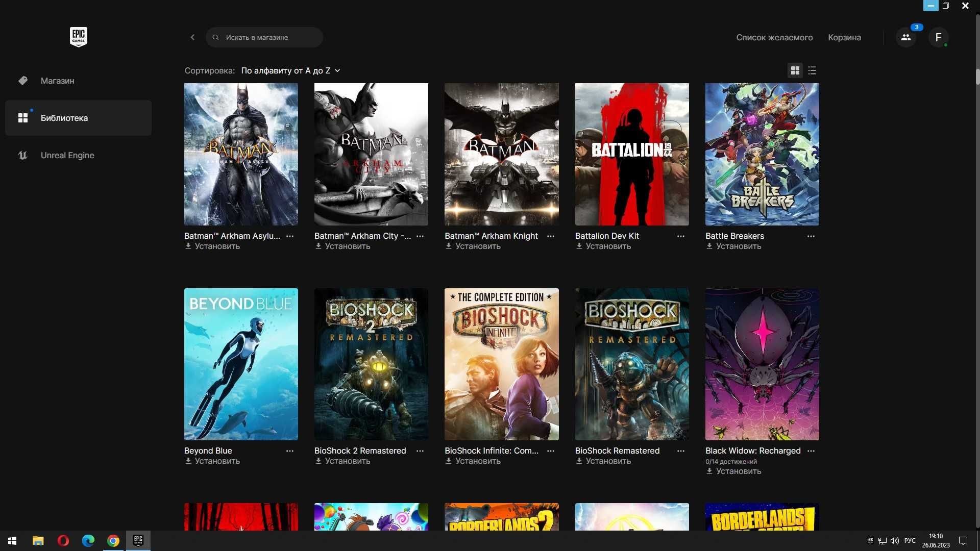This screenshot has height=551, width=980.
Task: Install Battle Breakers
Action: (733, 246)
